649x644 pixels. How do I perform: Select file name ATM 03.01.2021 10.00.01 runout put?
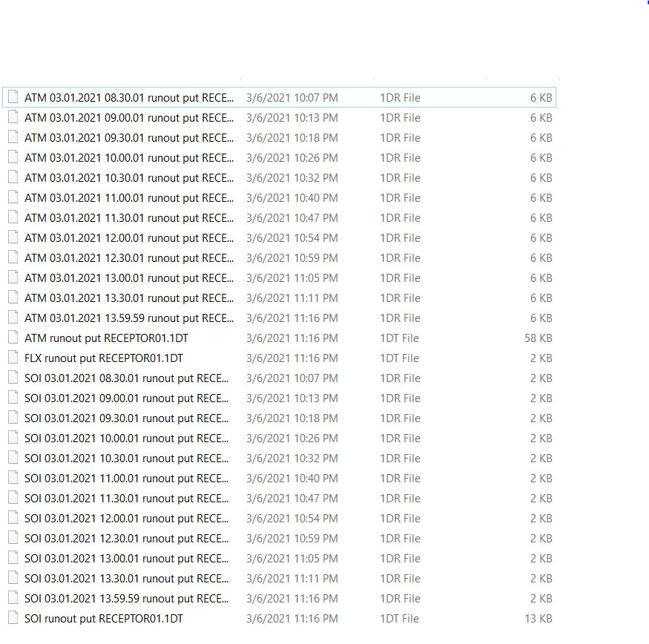[x=129, y=158]
